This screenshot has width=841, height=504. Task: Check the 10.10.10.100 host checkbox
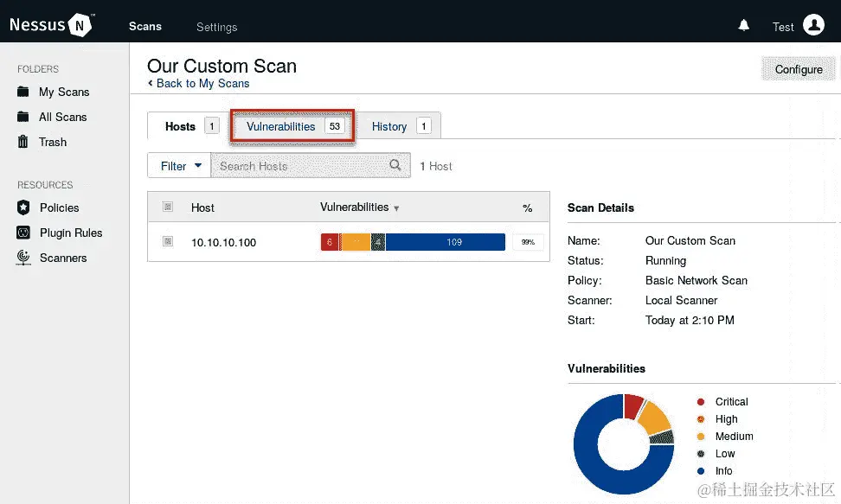168,241
